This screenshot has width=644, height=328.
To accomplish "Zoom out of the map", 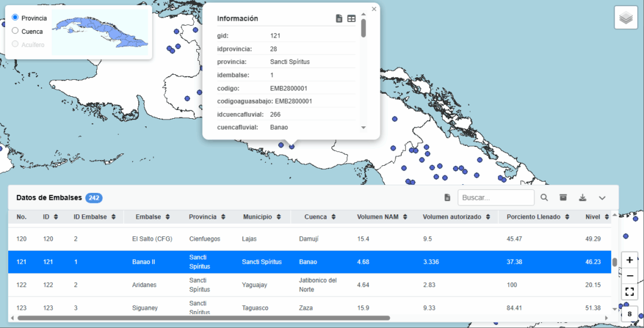I will [630, 276].
